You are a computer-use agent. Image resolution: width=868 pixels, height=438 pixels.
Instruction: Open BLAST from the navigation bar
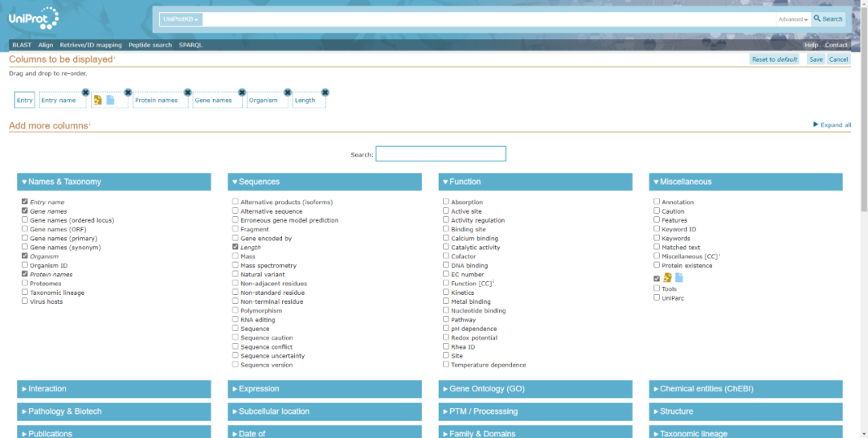[22, 45]
